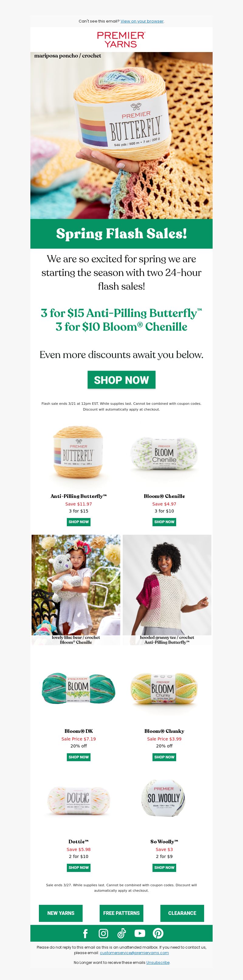Shop now for Anti-Pilling Butterfly yarn

(x=79, y=522)
